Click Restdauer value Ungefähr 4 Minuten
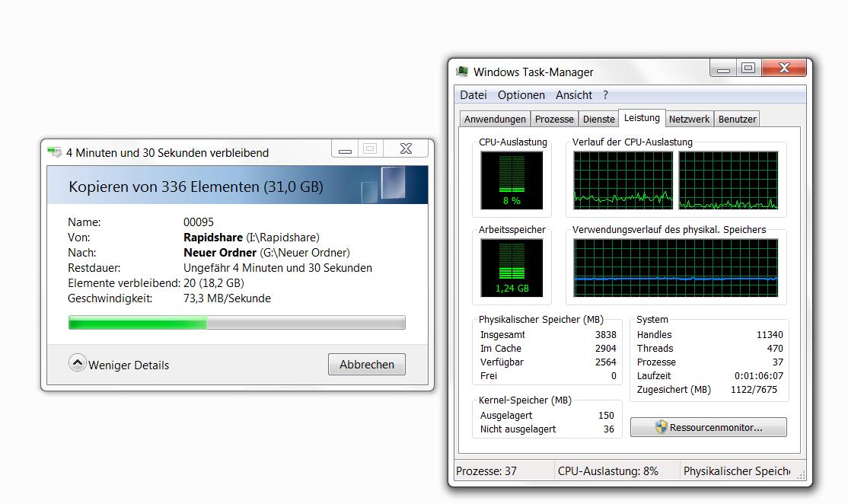 click(277, 268)
